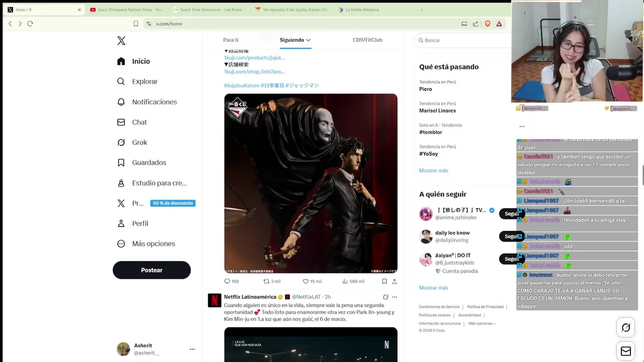Click the X logo in sidebar
The width and height of the screenshot is (644, 362).
[121, 41]
